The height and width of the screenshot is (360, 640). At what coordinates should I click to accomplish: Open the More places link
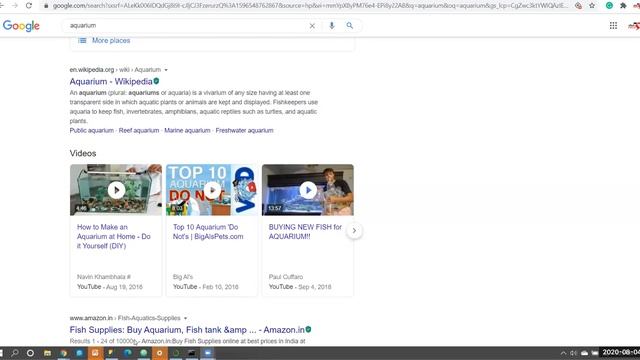pos(111,40)
